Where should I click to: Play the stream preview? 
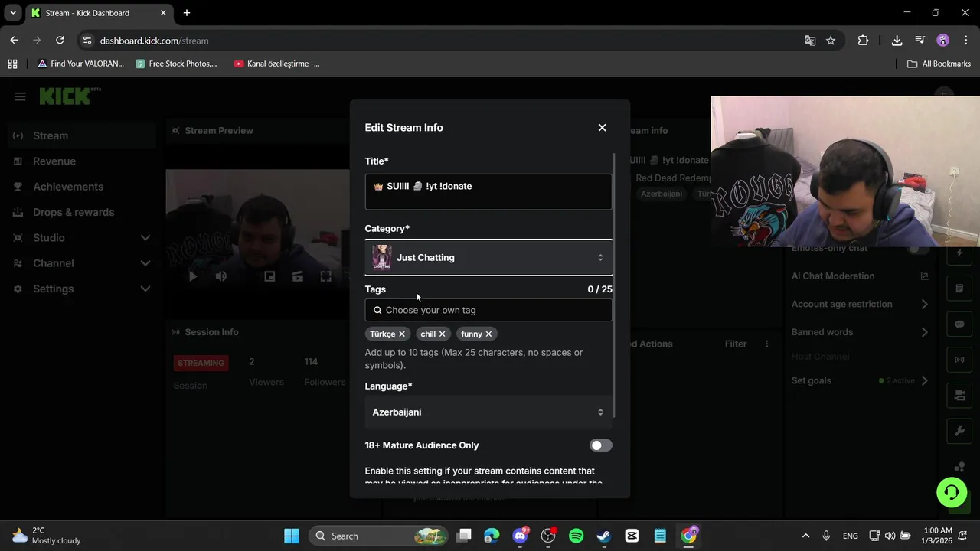click(193, 276)
